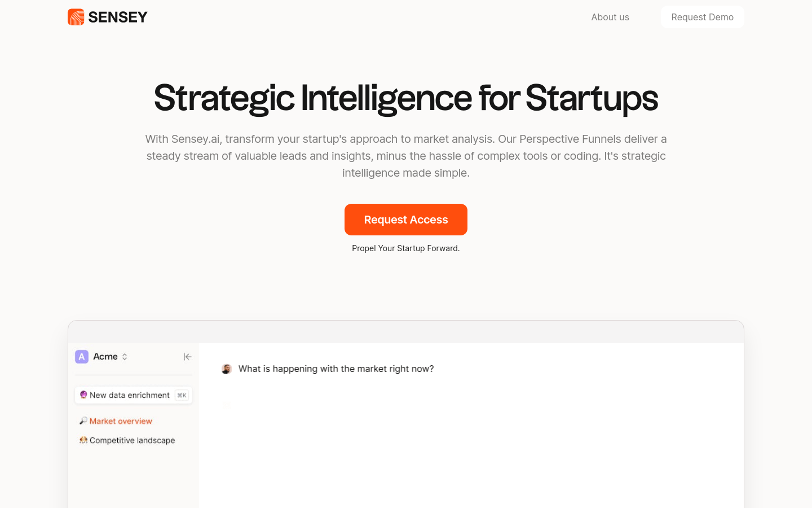Open the Acme workspace name dropdown
Image resolution: width=812 pixels, height=508 pixels.
(x=105, y=357)
